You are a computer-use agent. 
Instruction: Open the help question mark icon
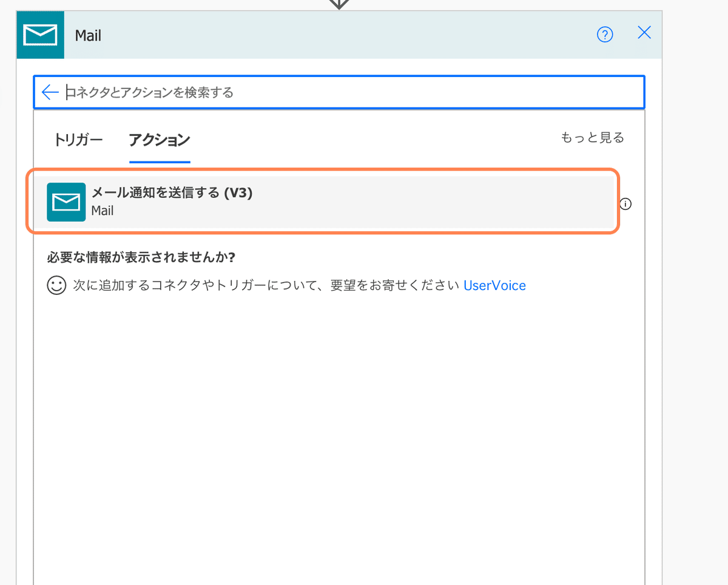click(605, 35)
